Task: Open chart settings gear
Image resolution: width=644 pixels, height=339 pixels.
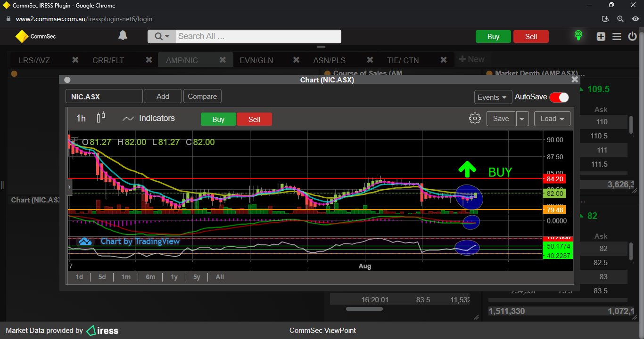Action: tap(475, 119)
